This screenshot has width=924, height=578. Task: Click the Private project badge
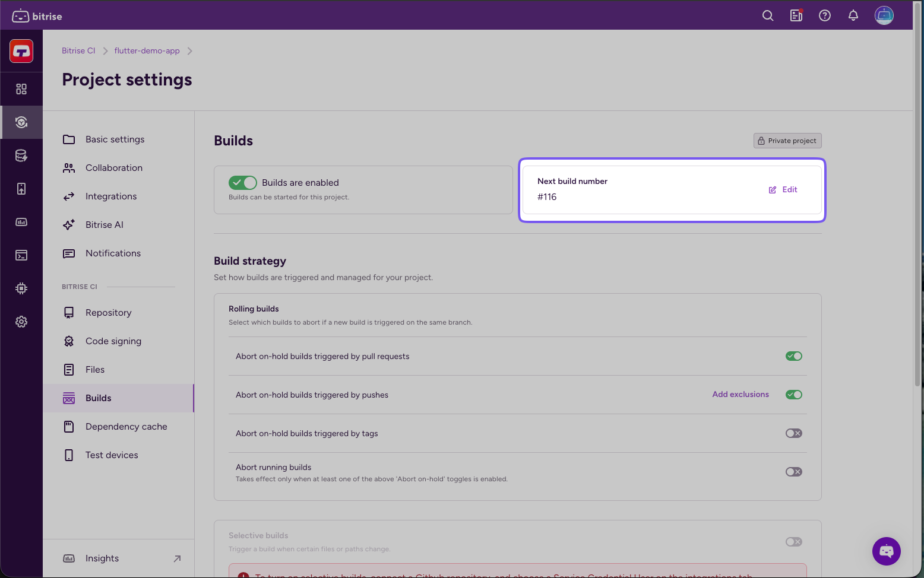click(x=787, y=141)
